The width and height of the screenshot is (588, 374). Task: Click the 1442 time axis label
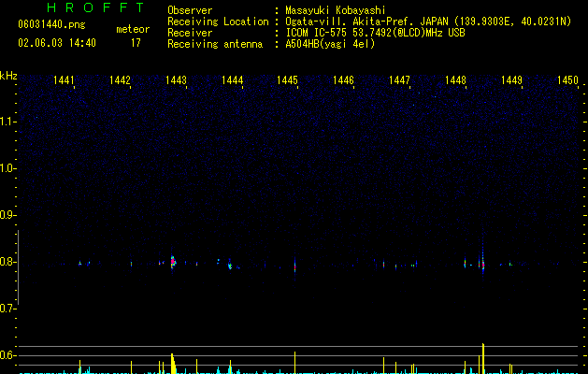(x=120, y=79)
